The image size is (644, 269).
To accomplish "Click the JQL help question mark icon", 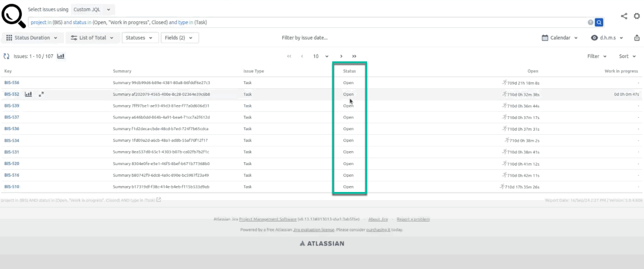I will (x=590, y=22).
